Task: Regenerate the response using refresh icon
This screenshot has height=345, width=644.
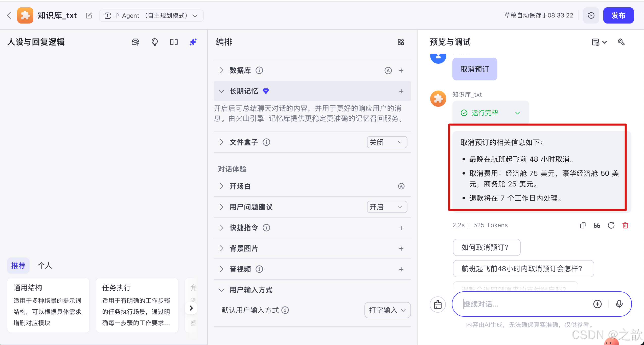Action: click(611, 225)
